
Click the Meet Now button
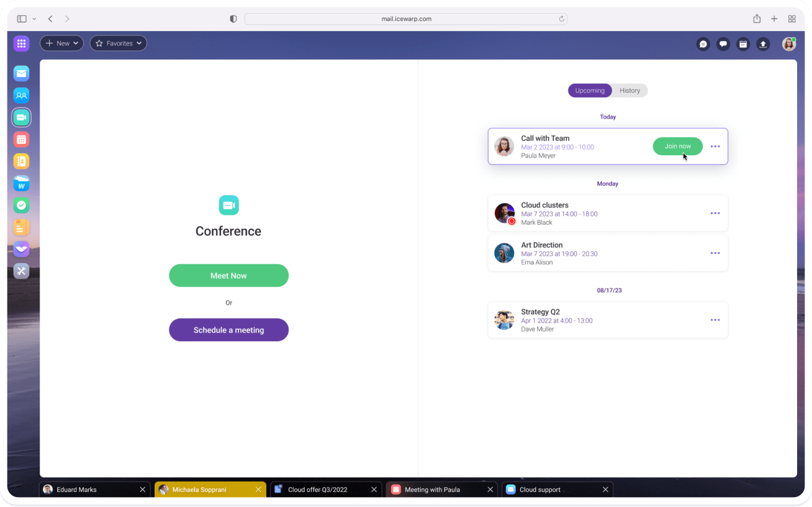(228, 276)
